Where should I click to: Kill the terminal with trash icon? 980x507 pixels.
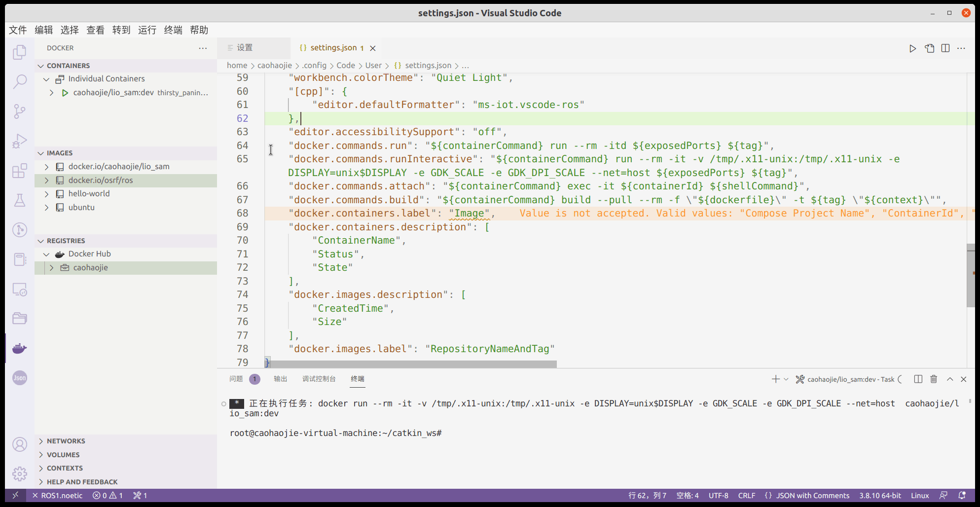[934, 379]
